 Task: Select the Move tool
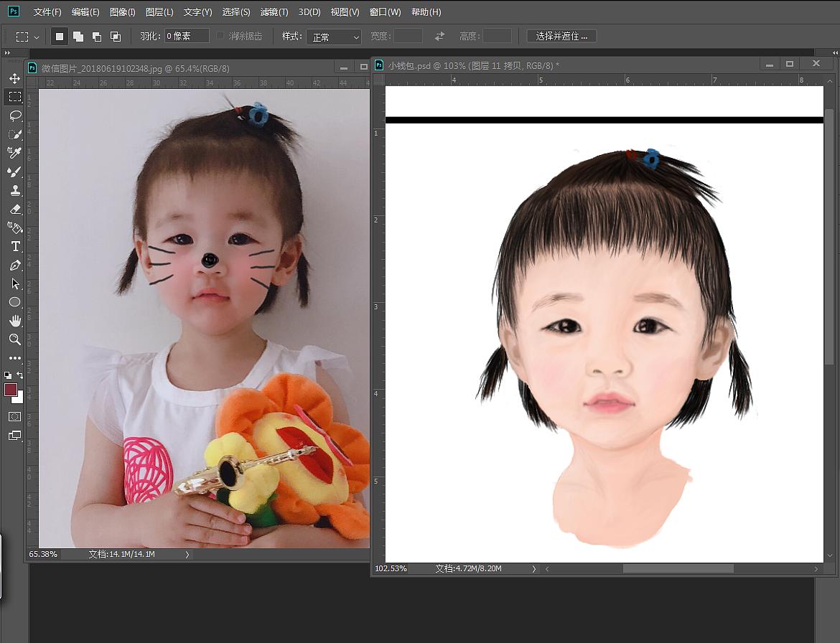(x=14, y=79)
